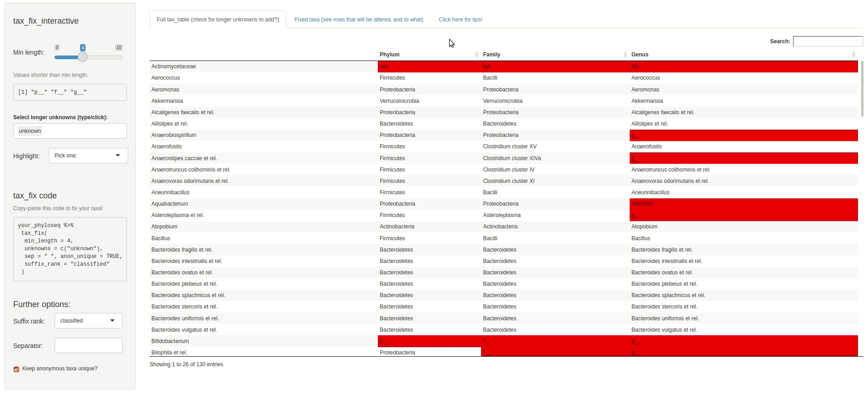868x399 pixels.
Task: Click the Aeromonas row name
Action: coord(166,90)
